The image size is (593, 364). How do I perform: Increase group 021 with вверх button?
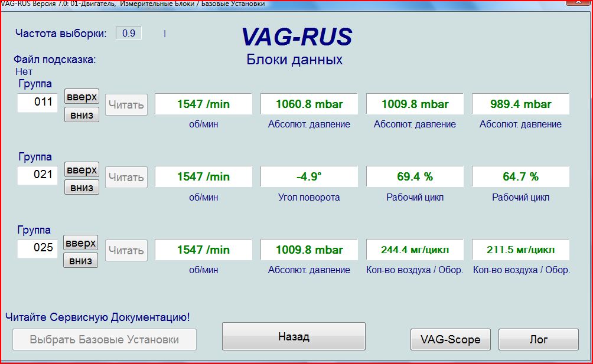click(x=82, y=170)
